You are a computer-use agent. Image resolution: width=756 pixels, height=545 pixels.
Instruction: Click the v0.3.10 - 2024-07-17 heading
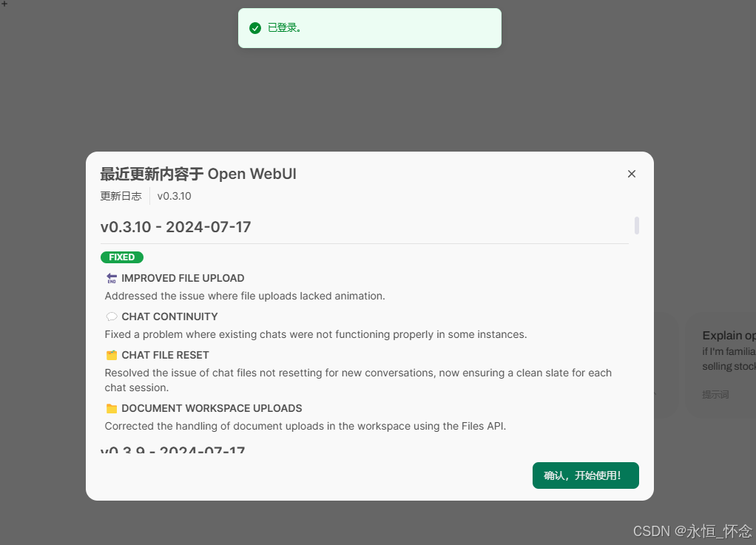click(175, 227)
